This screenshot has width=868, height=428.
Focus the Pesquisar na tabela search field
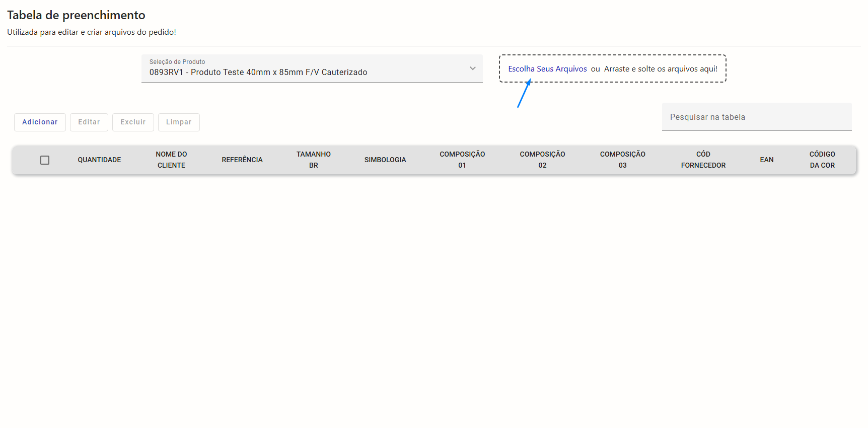pyautogui.click(x=756, y=117)
